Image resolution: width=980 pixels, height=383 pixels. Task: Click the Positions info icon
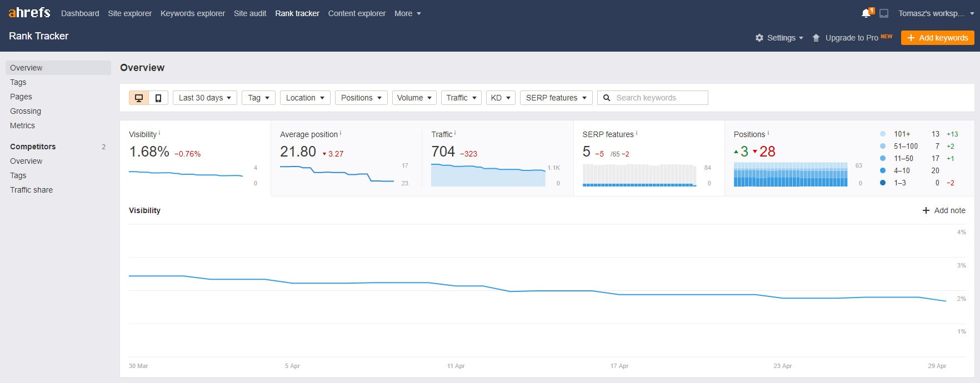[768, 133]
